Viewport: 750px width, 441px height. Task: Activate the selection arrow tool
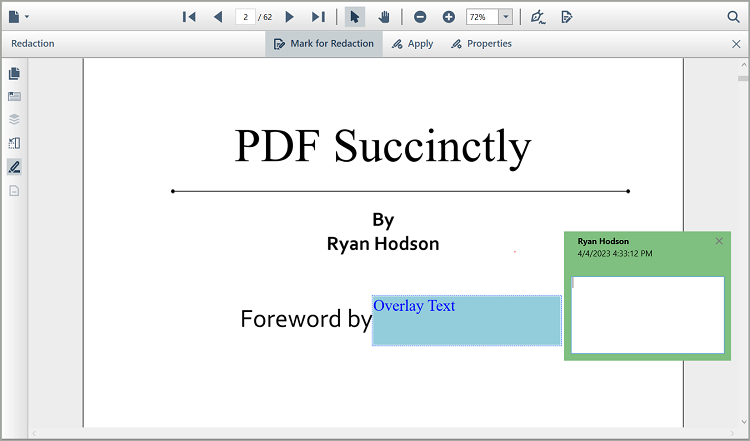tap(355, 17)
